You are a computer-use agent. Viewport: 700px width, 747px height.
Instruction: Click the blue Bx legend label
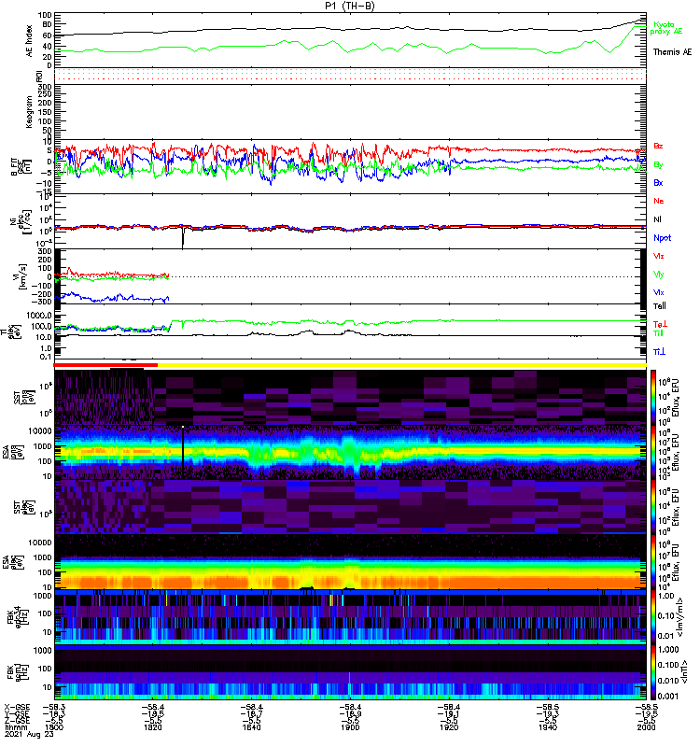pyautogui.click(x=658, y=182)
